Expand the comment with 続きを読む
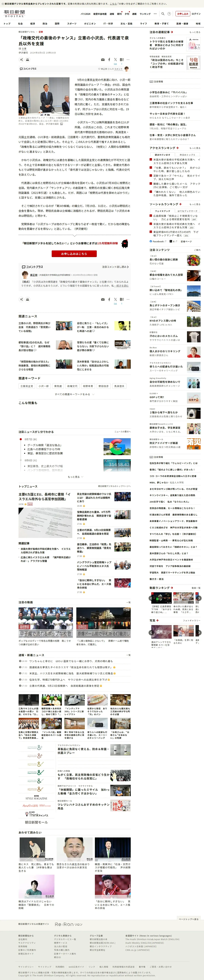The image size is (204, 980). click(122, 286)
